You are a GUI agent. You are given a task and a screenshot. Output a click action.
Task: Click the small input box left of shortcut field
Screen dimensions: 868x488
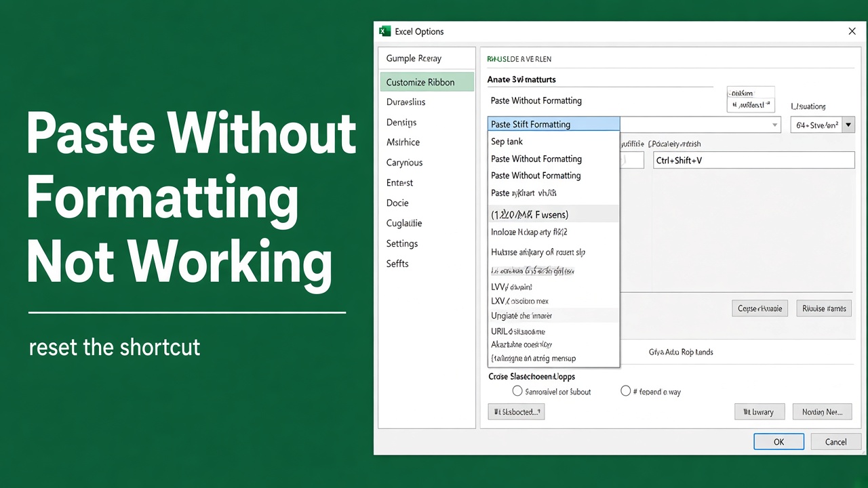tap(632, 160)
